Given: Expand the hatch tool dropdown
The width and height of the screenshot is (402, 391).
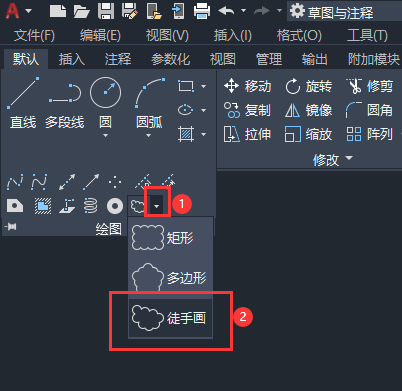Looking at the screenshot, I should (x=203, y=134).
